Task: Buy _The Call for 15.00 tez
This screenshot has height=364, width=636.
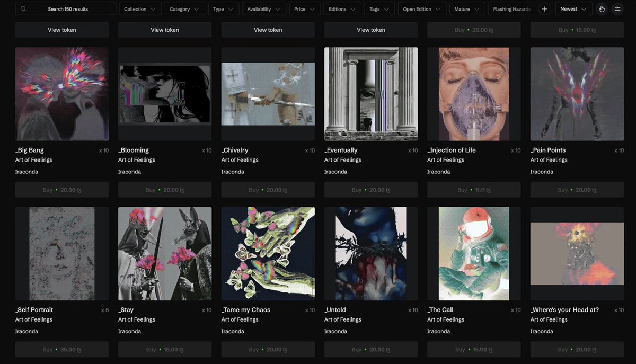Action: click(x=474, y=350)
